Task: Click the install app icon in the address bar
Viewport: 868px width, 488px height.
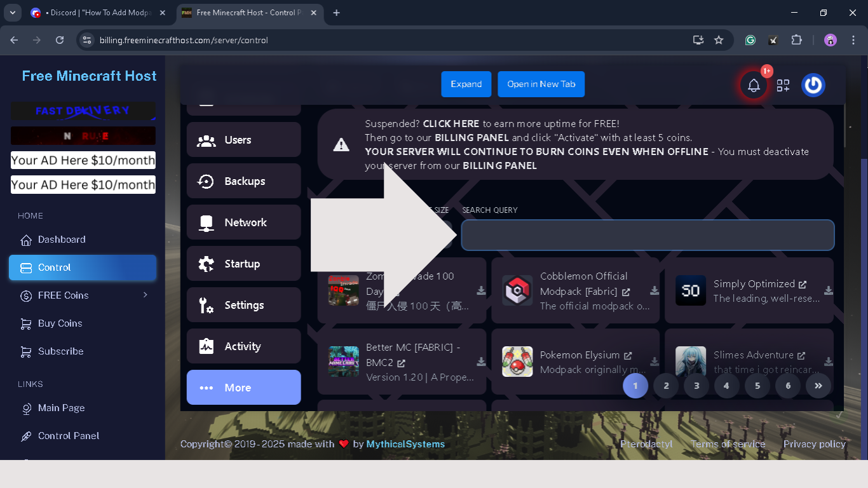Action: coord(698,40)
